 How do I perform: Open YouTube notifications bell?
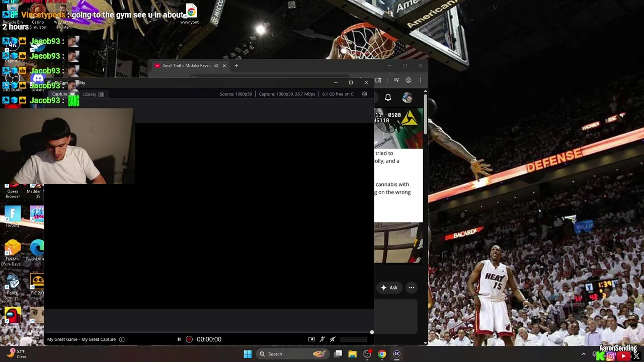coord(388,98)
